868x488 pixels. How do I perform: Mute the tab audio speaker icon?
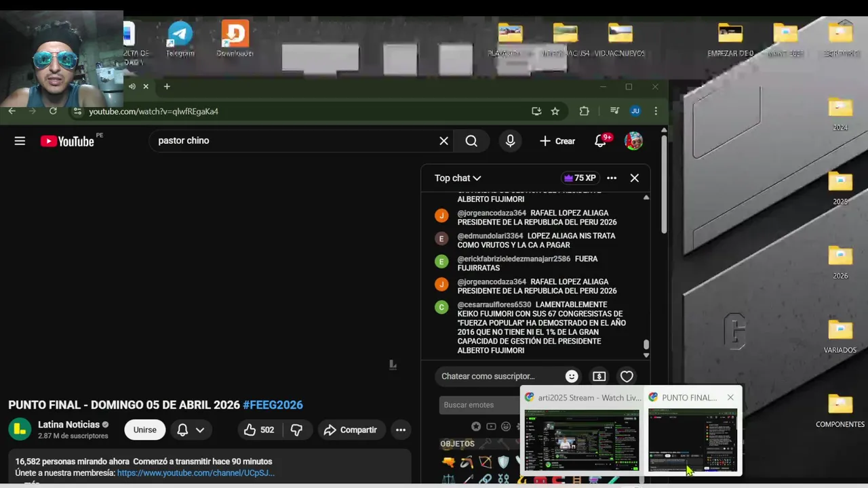pyautogui.click(x=132, y=87)
